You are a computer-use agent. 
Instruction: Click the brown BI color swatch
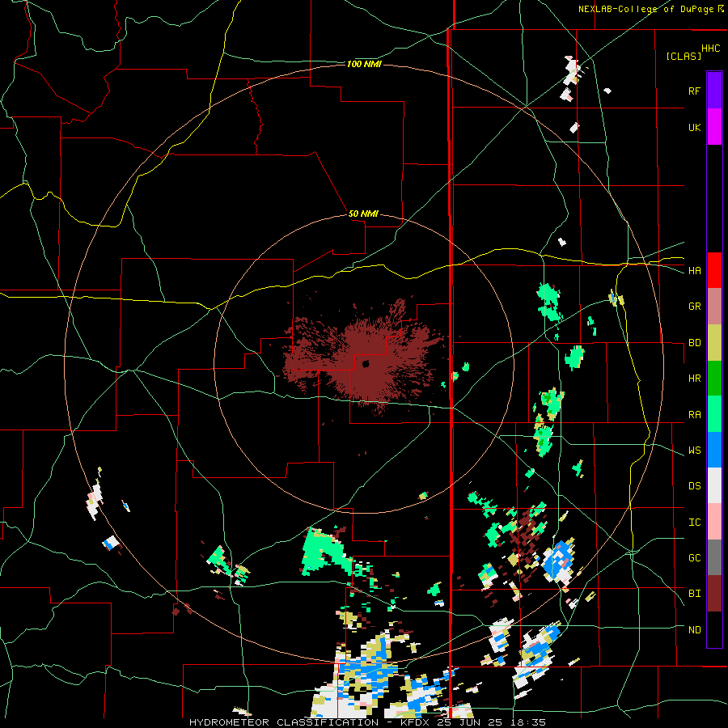click(714, 594)
